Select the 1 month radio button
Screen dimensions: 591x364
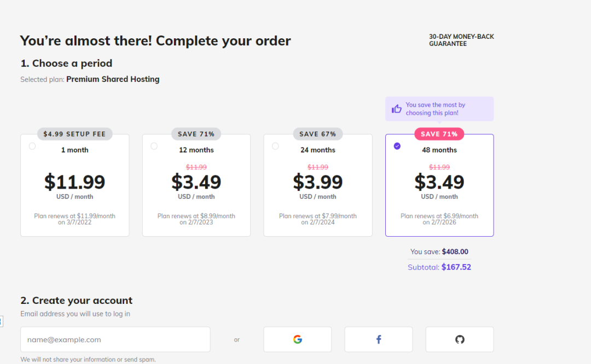click(x=32, y=146)
